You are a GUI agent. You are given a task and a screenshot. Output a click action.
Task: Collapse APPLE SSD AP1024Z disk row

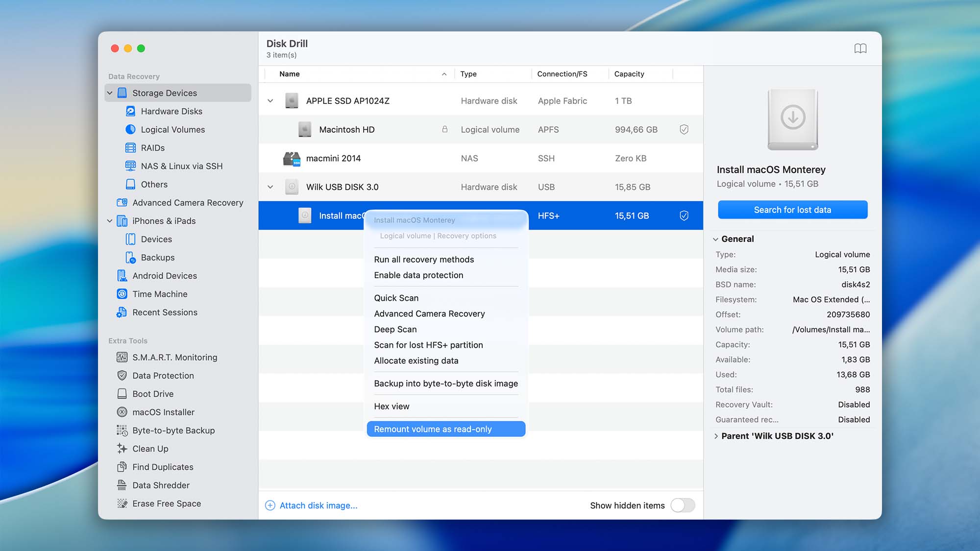click(270, 101)
